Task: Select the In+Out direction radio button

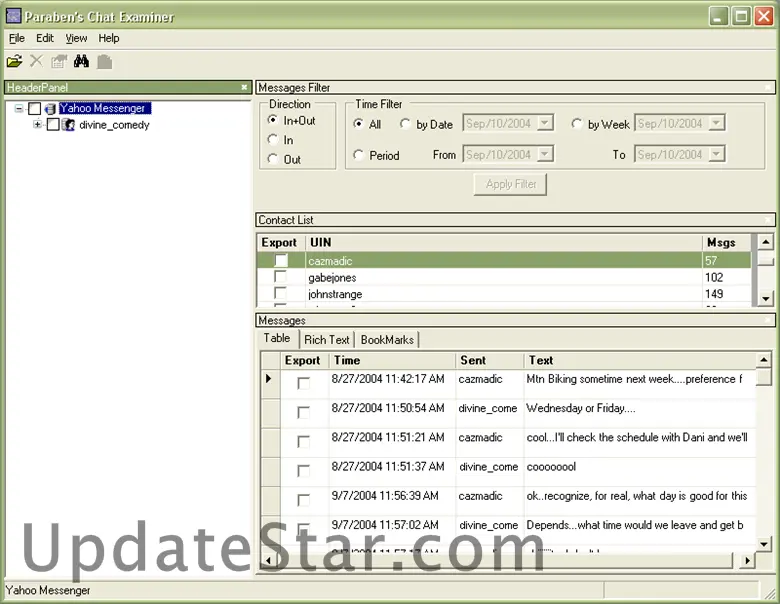Action: 273,120
